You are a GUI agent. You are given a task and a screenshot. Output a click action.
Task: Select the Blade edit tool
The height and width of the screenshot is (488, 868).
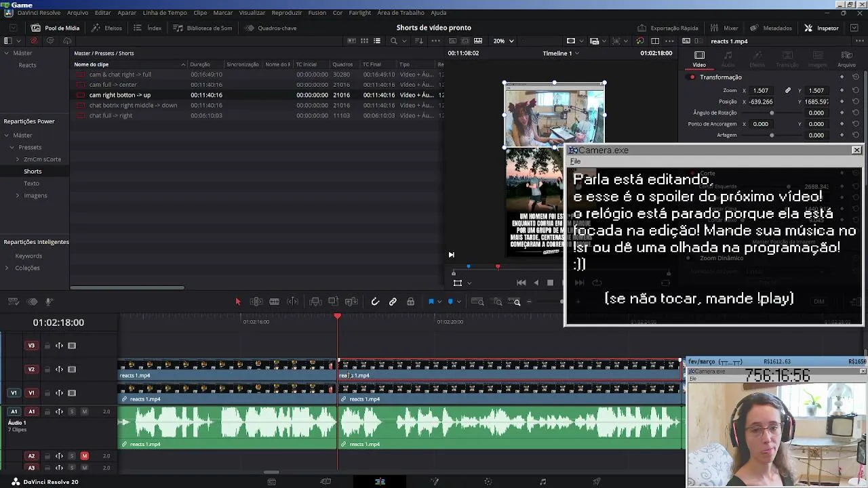point(274,302)
